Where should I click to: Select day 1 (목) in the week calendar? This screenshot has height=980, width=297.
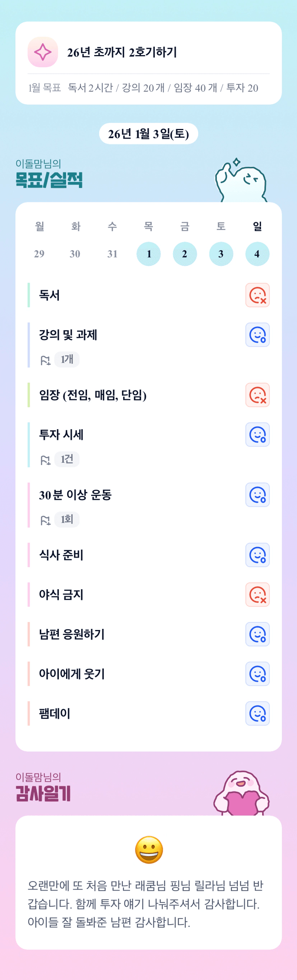coord(149,254)
